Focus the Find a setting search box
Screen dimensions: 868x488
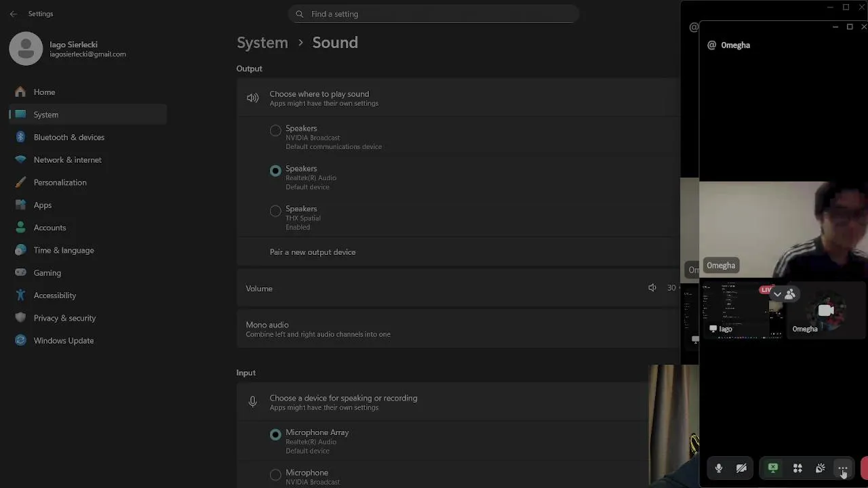(x=434, y=14)
